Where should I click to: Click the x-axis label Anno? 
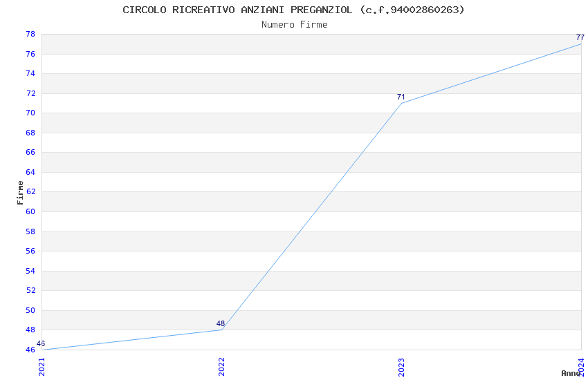point(571,373)
